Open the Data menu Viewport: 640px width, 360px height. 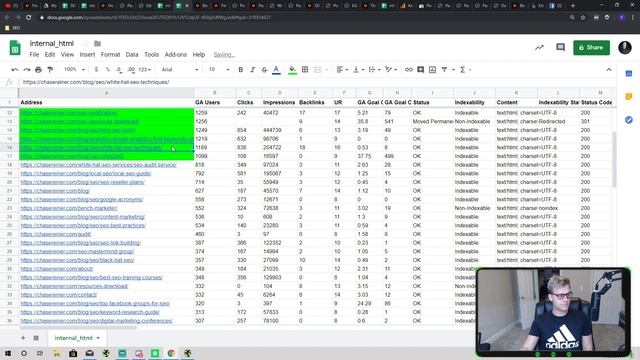point(132,55)
